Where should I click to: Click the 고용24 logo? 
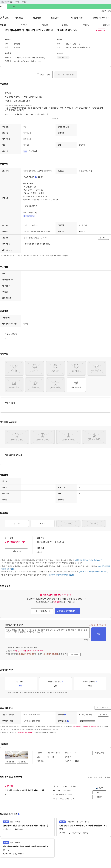[x=4, y=18]
